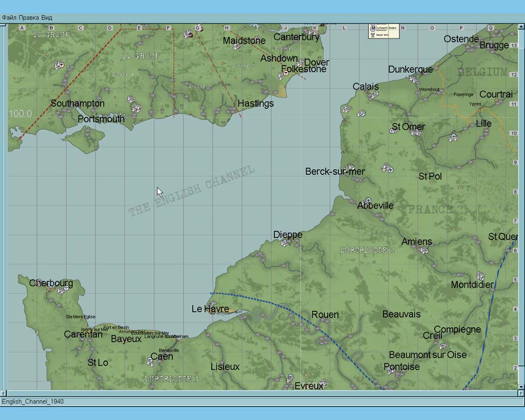Select the airfield cluster below St Omer label
This screenshot has width=525, height=420.
[x=416, y=133]
